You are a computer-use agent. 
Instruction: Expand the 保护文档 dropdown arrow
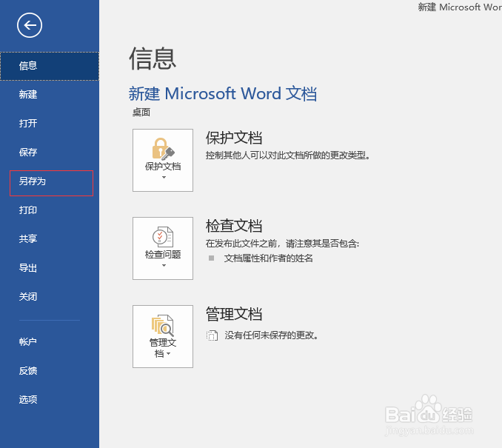[x=164, y=178]
